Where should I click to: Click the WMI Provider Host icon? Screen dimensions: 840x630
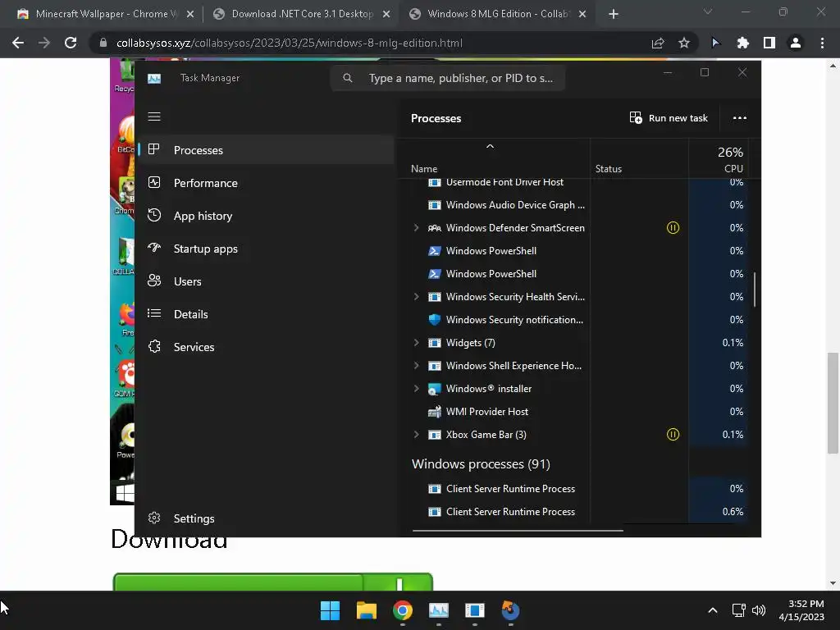435,412
